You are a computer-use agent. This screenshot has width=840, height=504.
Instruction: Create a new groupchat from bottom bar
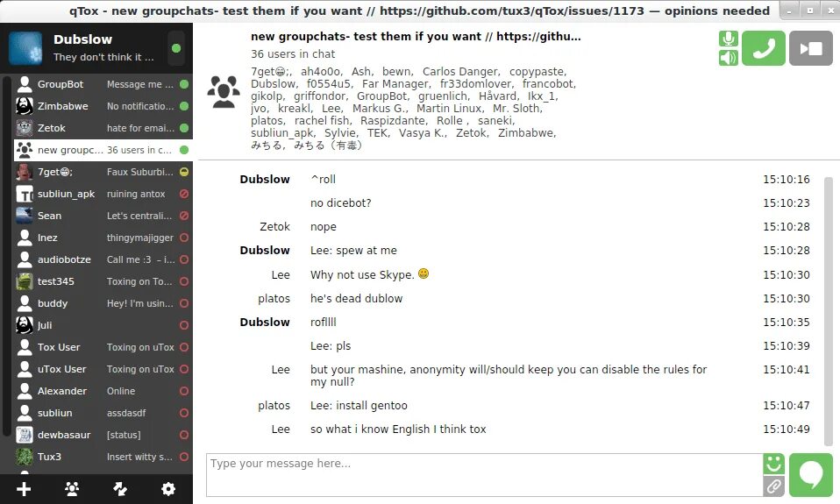tap(72, 488)
